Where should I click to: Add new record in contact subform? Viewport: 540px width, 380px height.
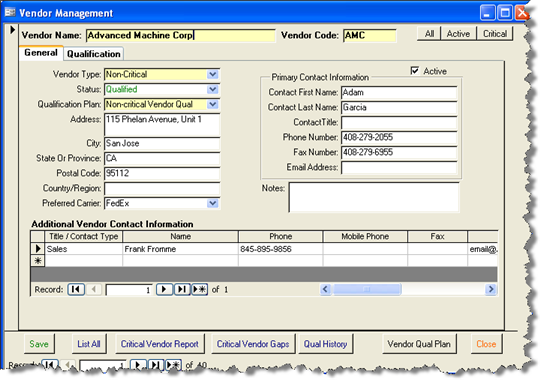pyautogui.click(x=199, y=289)
